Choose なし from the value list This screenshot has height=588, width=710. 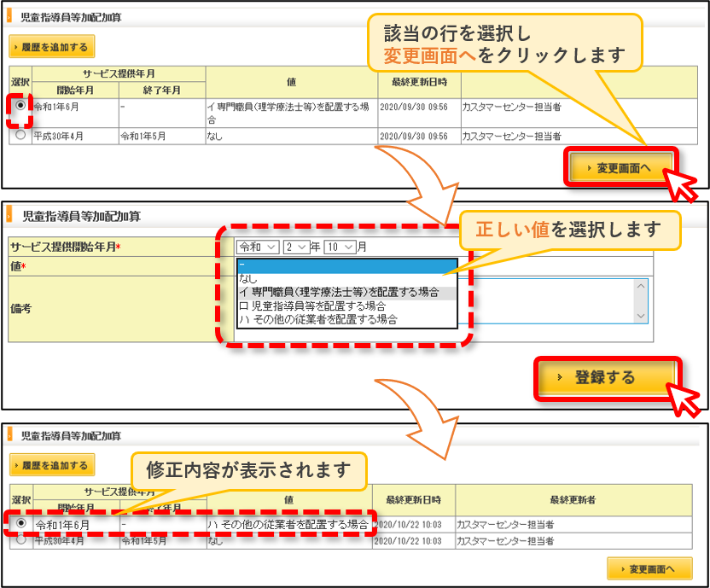[x=348, y=279]
